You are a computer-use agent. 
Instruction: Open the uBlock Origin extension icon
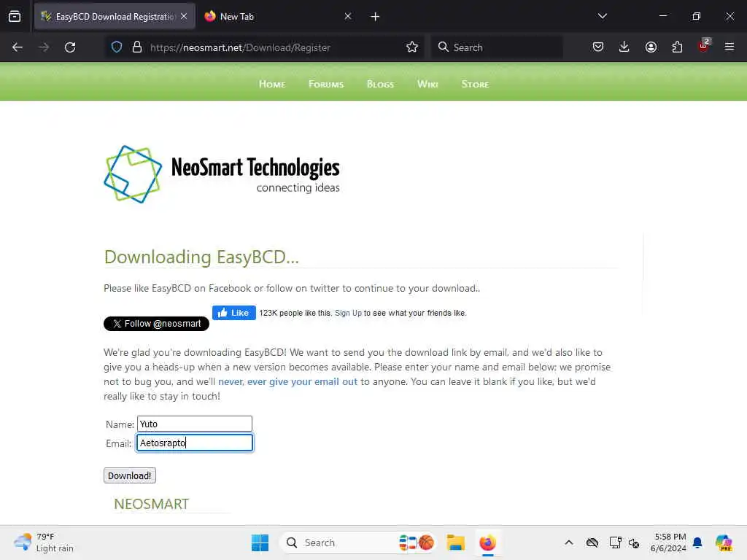pos(704,46)
